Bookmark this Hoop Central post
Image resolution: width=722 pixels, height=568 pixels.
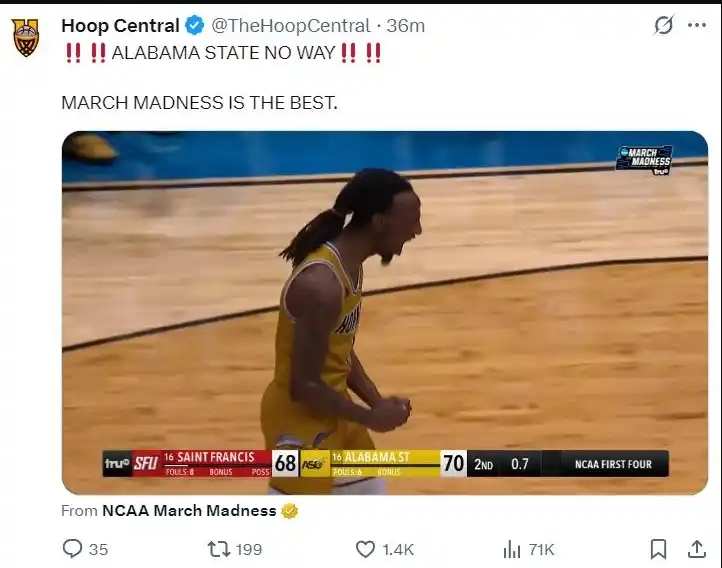pos(658,549)
